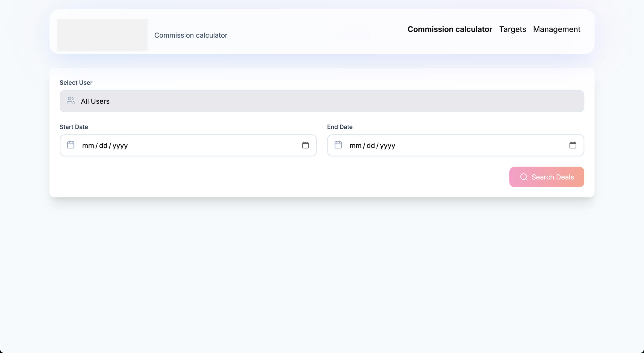Select the year segment in Start Date
The image size is (644, 353).
click(120, 146)
